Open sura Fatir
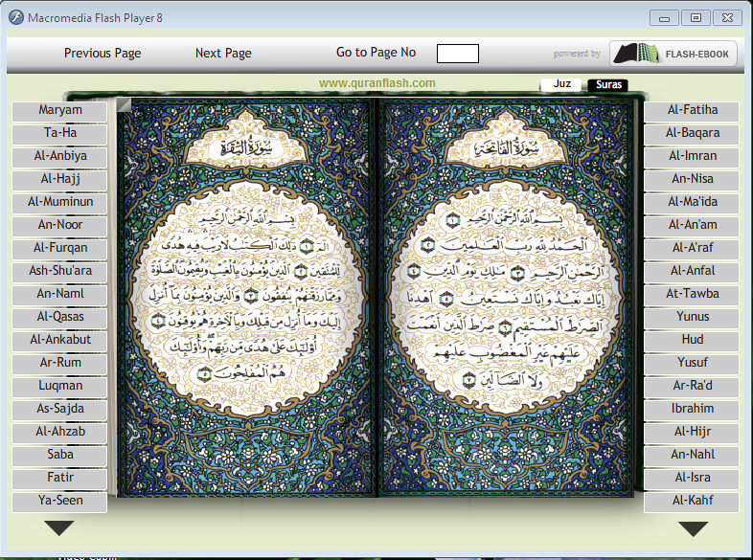Image resolution: width=753 pixels, height=560 pixels. (59, 480)
